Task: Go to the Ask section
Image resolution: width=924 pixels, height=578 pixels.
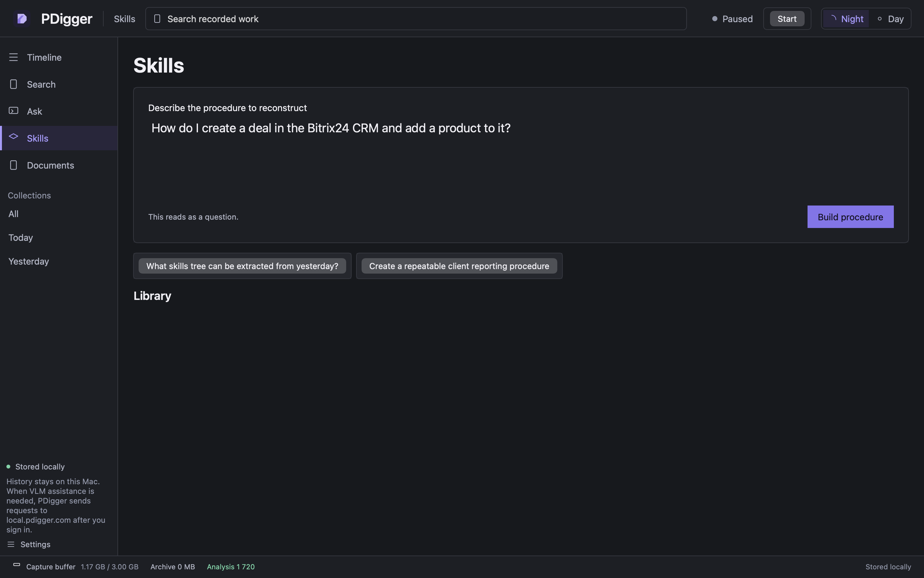Action: [x=59, y=111]
